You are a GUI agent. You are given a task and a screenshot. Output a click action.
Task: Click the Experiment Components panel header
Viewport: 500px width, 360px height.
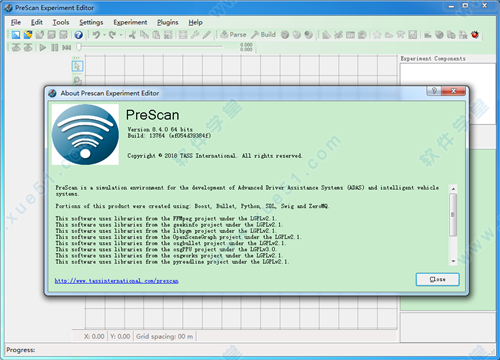pyautogui.click(x=433, y=59)
